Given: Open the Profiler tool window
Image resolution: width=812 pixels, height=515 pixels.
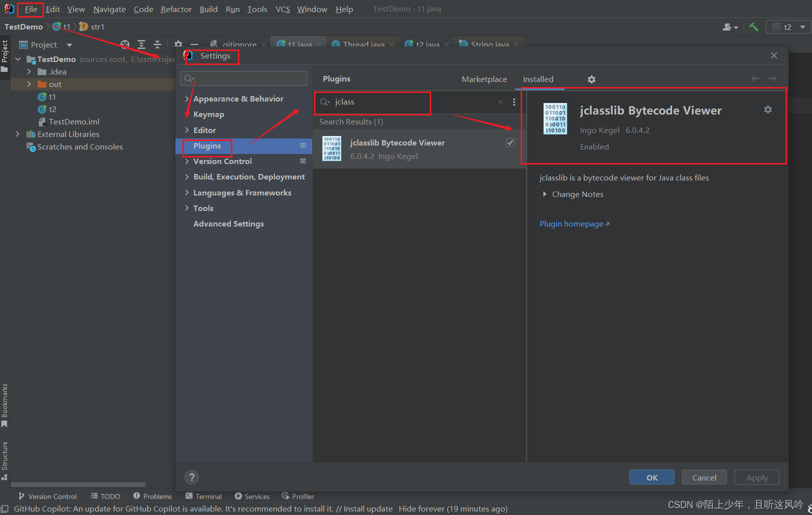Looking at the screenshot, I should click(x=298, y=496).
